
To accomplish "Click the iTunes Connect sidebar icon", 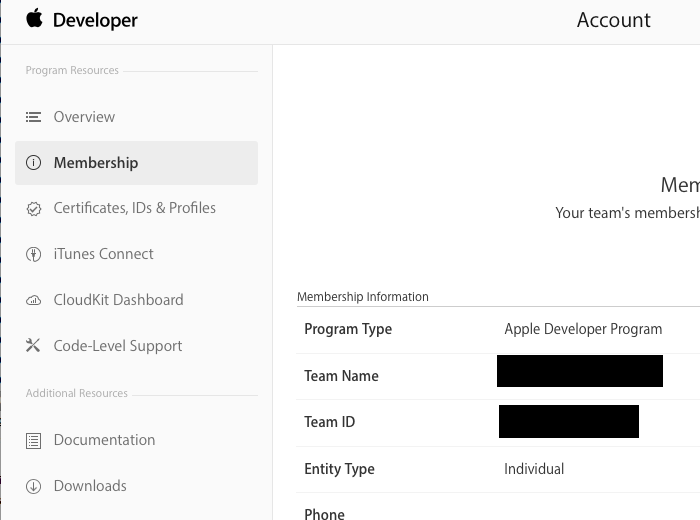I will pos(33,254).
